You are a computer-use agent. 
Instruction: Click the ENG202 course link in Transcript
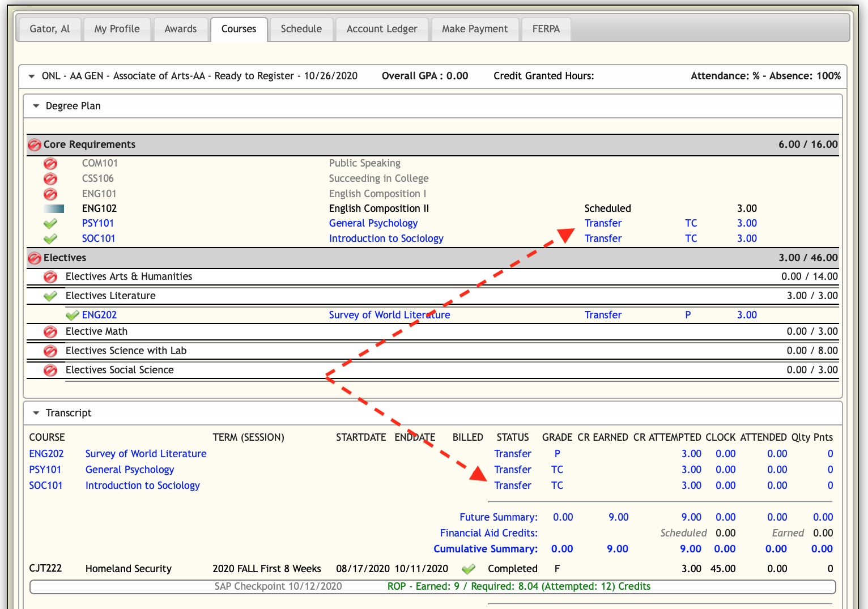point(46,454)
